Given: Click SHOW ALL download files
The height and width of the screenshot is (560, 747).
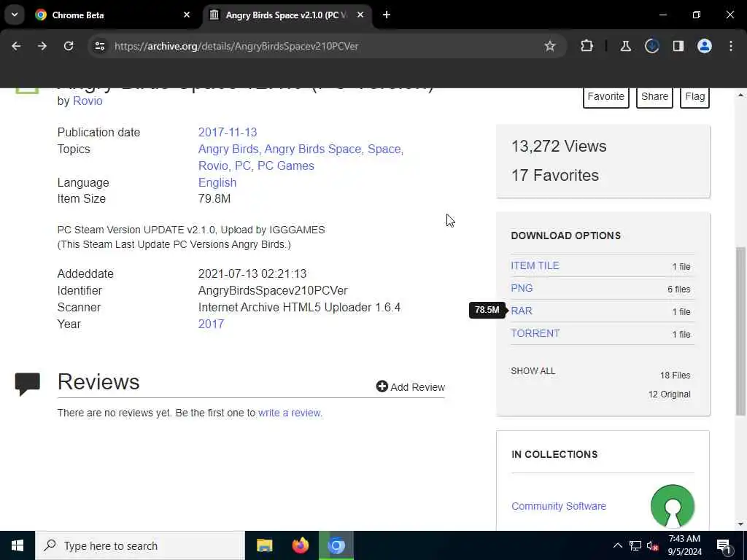Looking at the screenshot, I should pos(533,371).
